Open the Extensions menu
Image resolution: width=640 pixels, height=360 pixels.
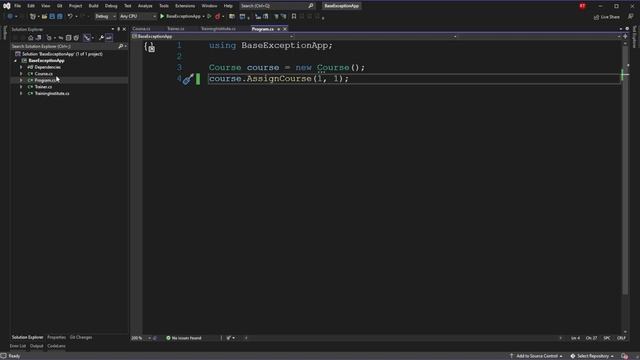[x=185, y=6]
